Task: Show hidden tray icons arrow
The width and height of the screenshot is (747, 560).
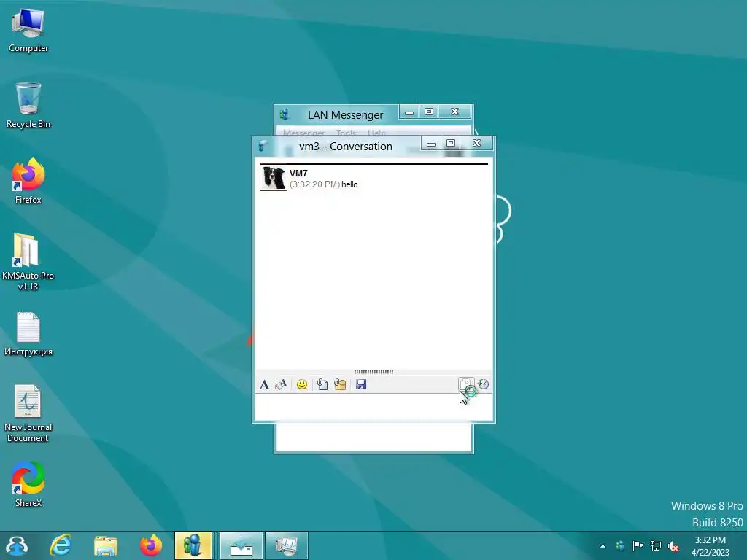Action: pyautogui.click(x=603, y=546)
